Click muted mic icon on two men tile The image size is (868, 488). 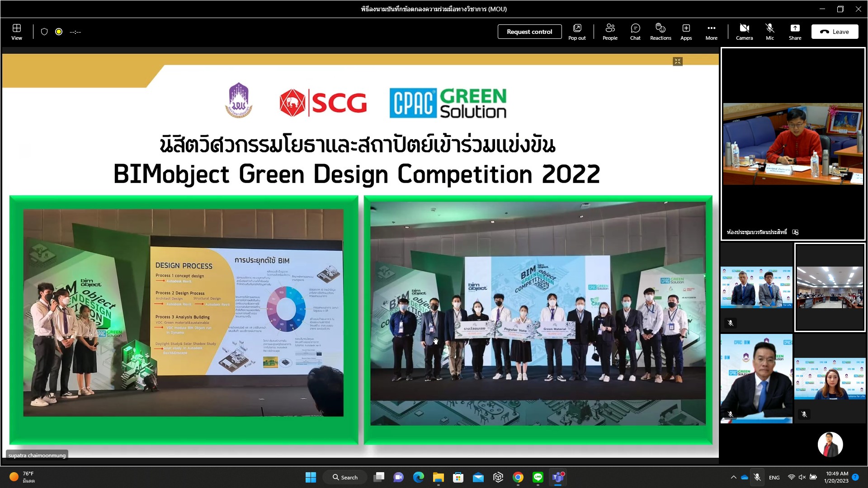pyautogui.click(x=730, y=323)
